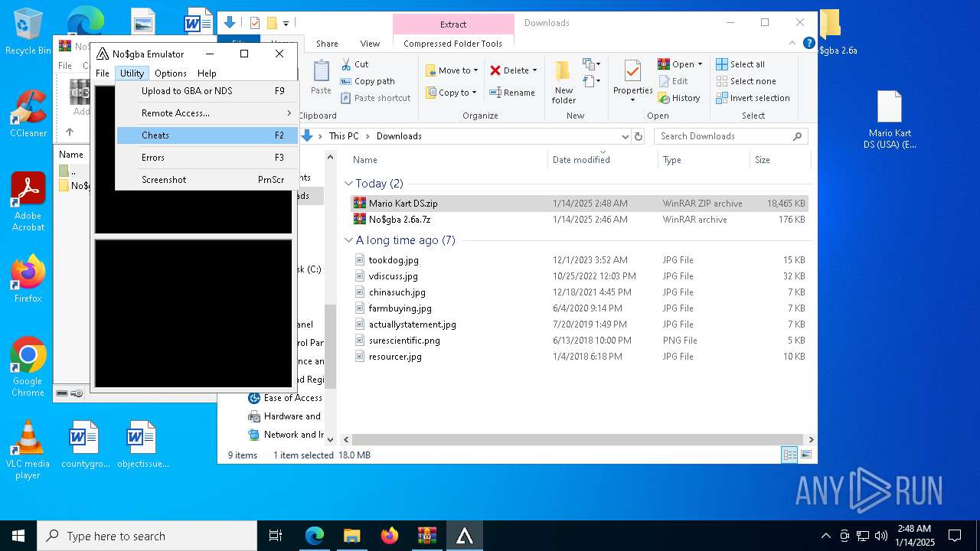Click the Copy path icon
The width and height of the screenshot is (980, 551).
367,81
